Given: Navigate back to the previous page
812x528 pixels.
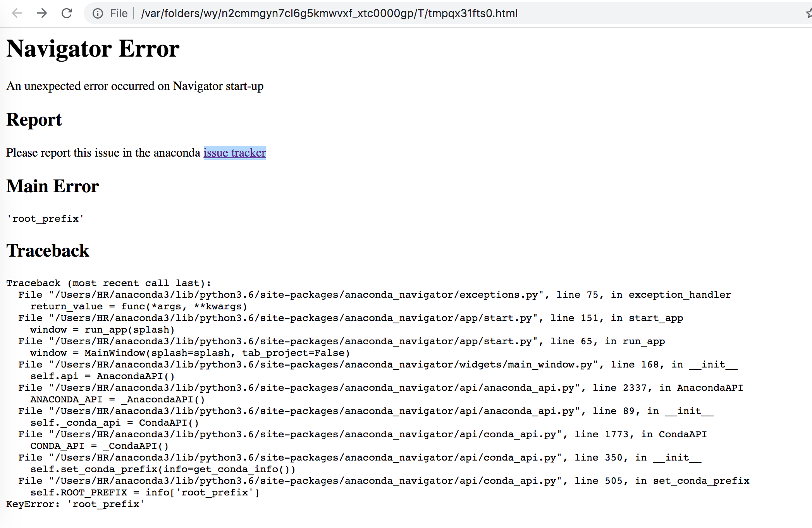Looking at the screenshot, I should (16, 13).
